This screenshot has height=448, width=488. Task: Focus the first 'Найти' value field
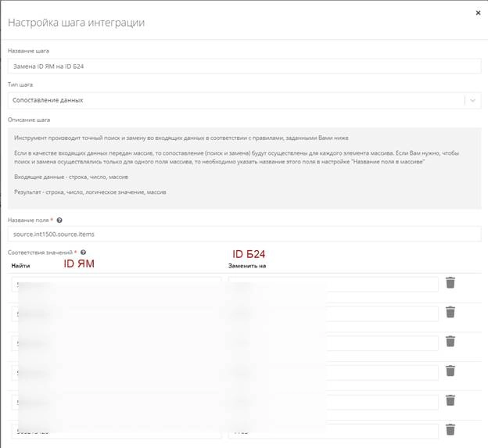[x=116, y=284]
